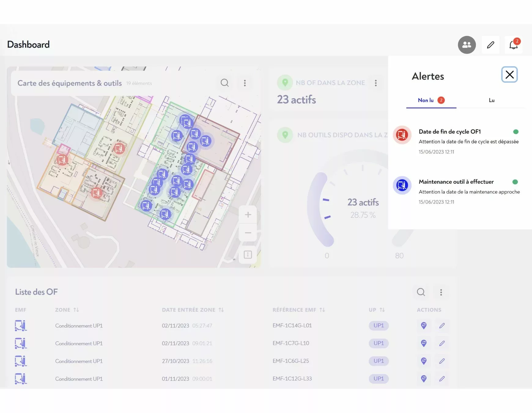Click the search icon in Liste des OF
532x413 pixels.
[421, 292]
